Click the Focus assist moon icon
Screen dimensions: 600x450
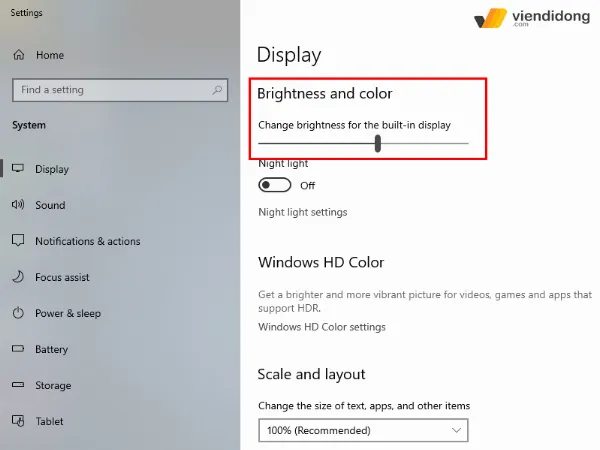pyautogui.click(x=18, y=277)
